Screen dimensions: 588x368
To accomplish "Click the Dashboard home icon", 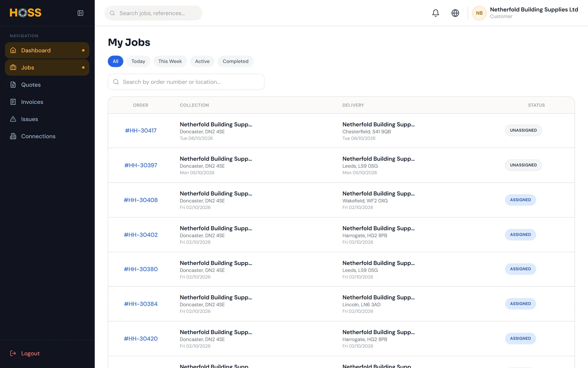I will coord(13,50).
